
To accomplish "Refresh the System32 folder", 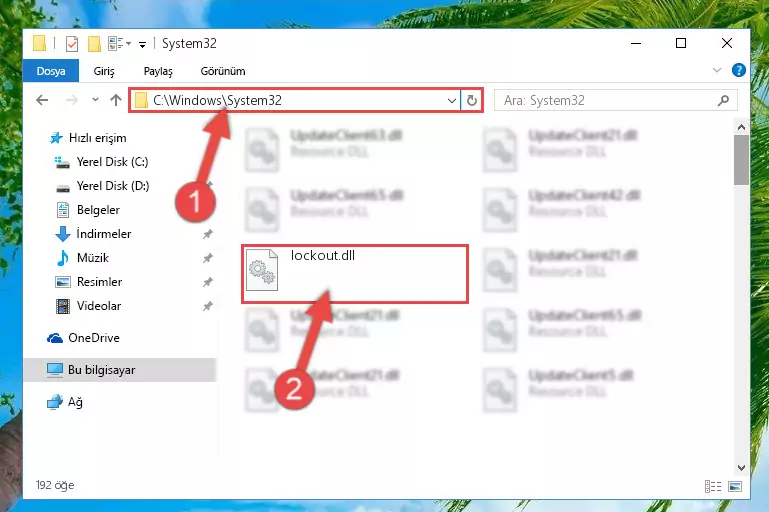I will coord(472,101).
